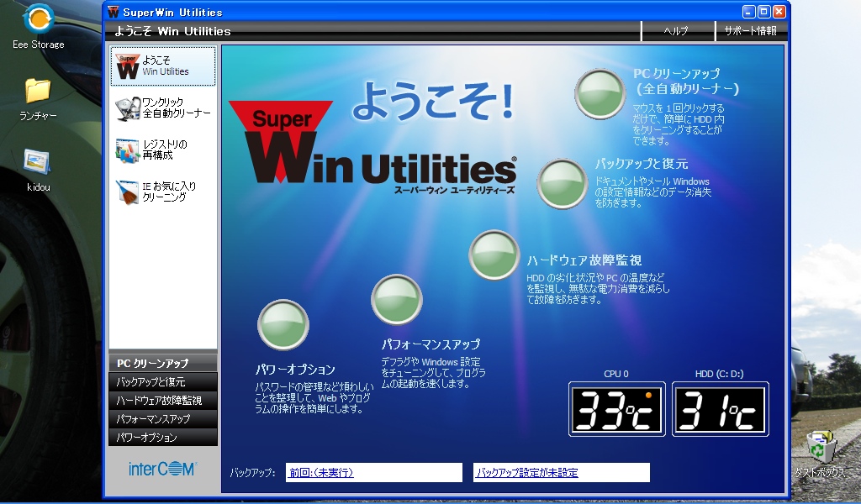Click green button for パワーオプション
Screen dimensions: 861x504
(x=283, y=325)
